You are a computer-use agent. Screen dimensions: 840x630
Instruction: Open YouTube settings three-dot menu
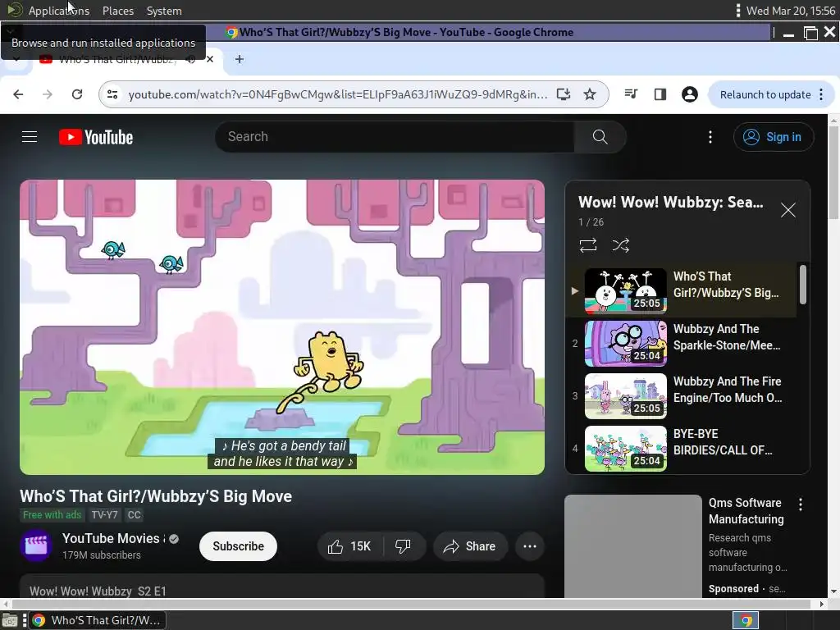710,137
